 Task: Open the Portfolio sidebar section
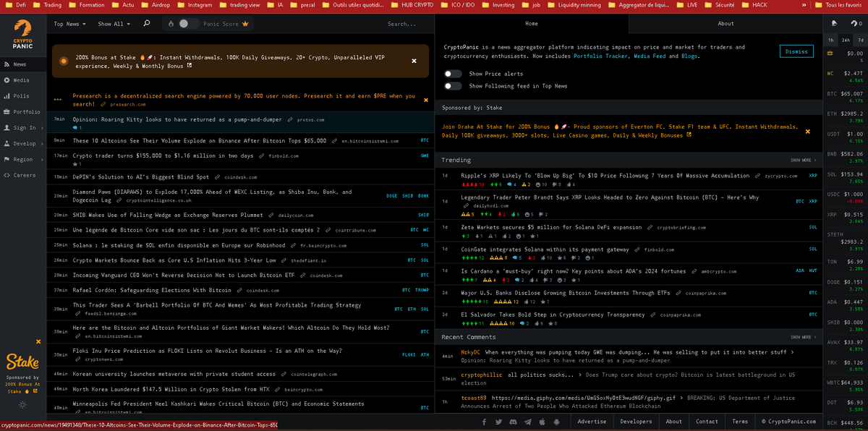tap(22, 112)
